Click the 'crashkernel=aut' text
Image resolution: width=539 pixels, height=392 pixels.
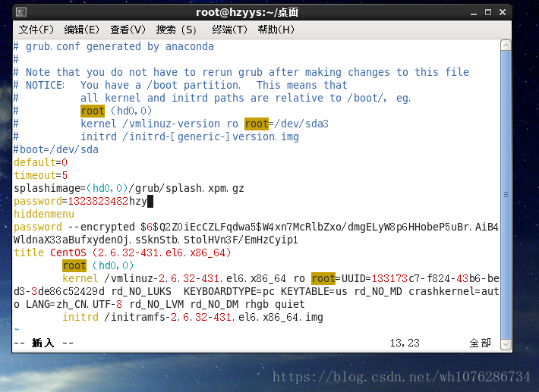(454, 291)
